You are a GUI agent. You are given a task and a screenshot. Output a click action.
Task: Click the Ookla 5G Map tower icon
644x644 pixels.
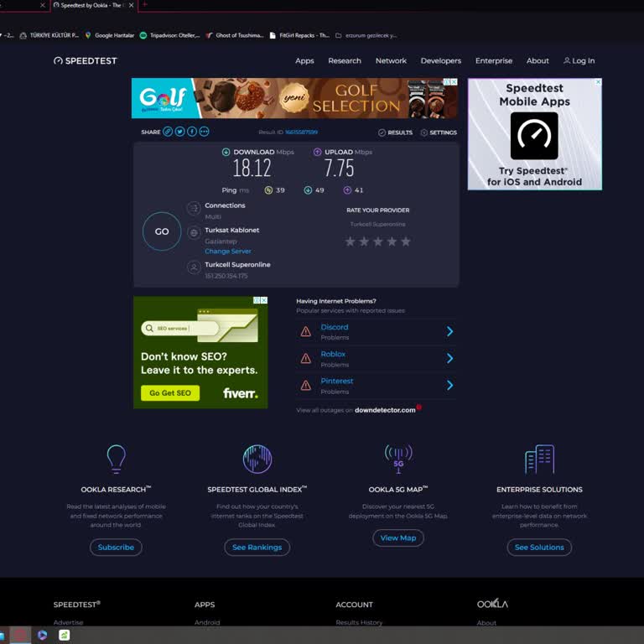(x=398, y=459)
